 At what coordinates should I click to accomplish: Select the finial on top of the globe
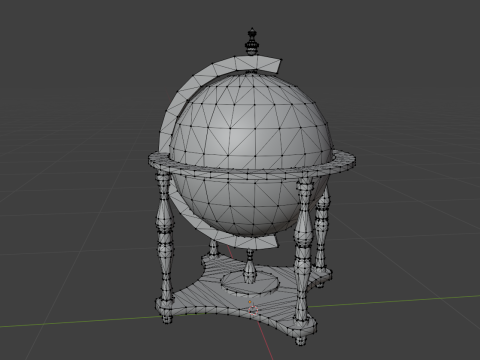[252, 41]
